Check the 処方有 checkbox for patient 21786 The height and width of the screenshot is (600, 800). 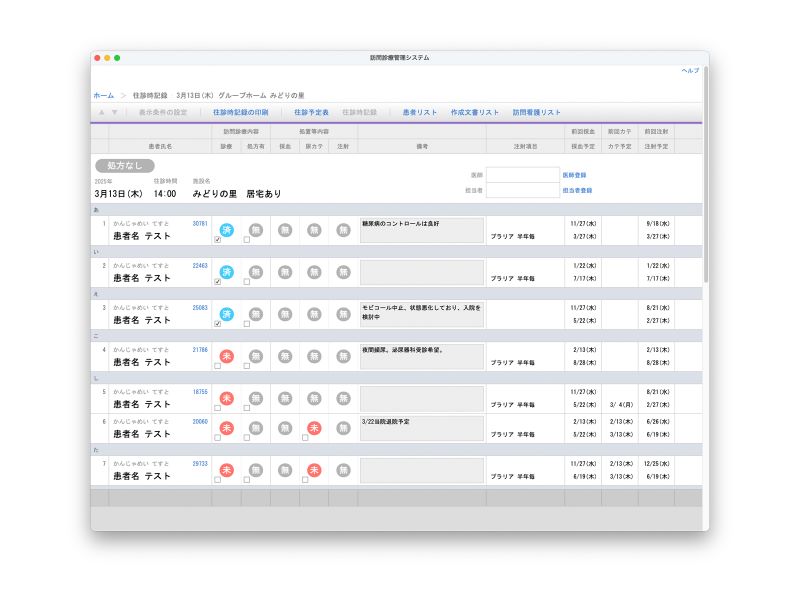246,366
